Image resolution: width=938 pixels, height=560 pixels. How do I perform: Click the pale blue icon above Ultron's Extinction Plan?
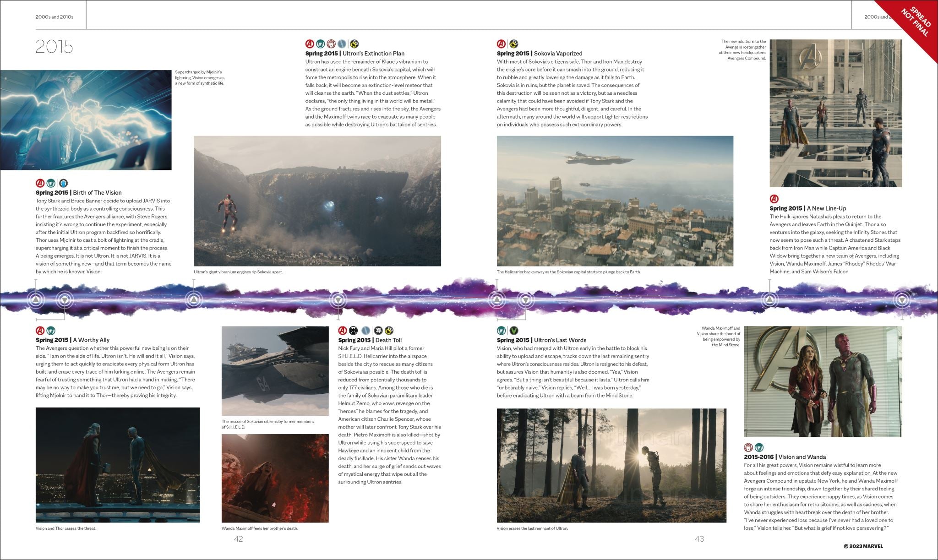(342, 44)
